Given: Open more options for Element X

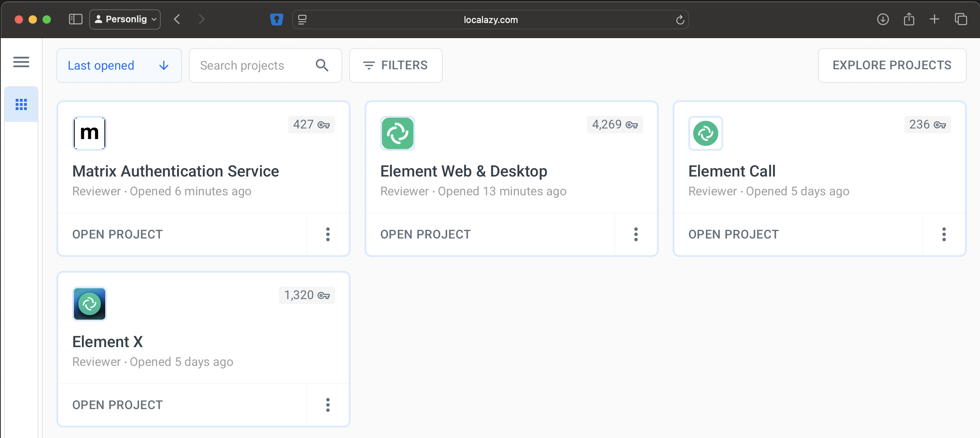Looking at the screenshot, I should coord(328,405).
